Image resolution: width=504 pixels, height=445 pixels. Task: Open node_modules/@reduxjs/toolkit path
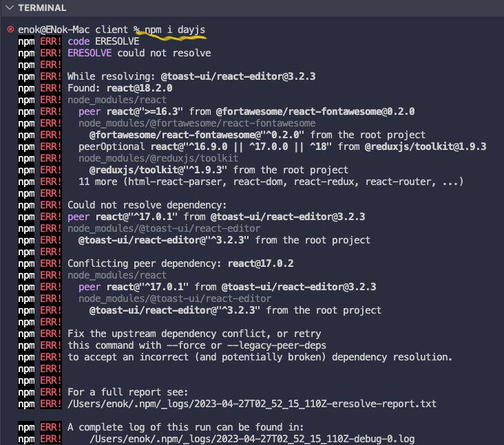click(158, 158)
